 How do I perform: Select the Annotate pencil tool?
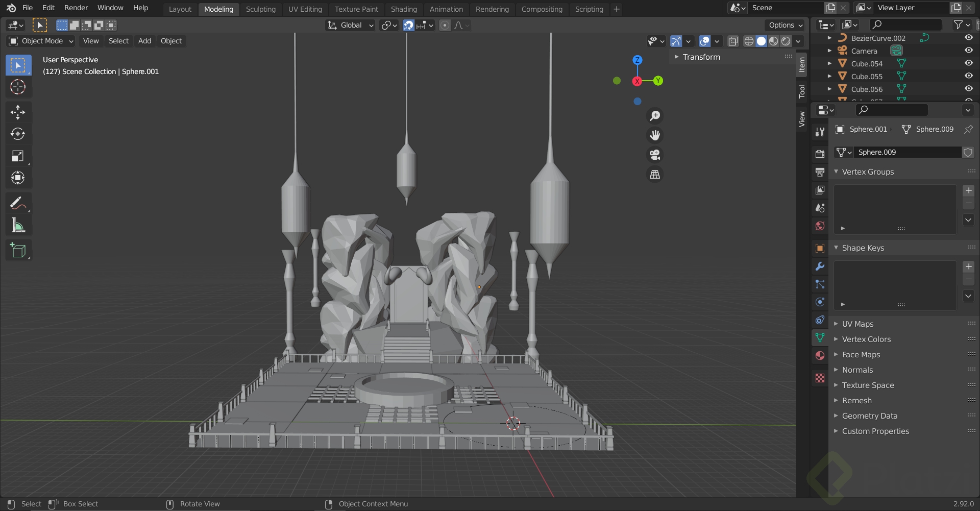18,203
